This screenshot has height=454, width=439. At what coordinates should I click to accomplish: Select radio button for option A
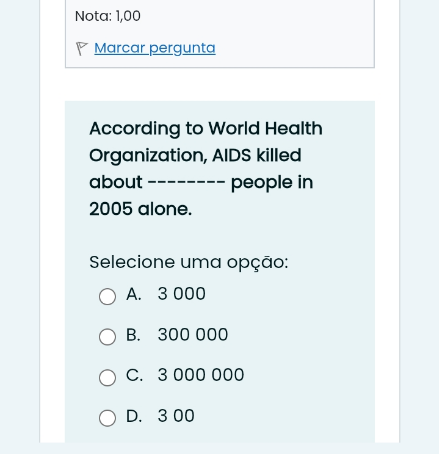(x=107, y=296)
